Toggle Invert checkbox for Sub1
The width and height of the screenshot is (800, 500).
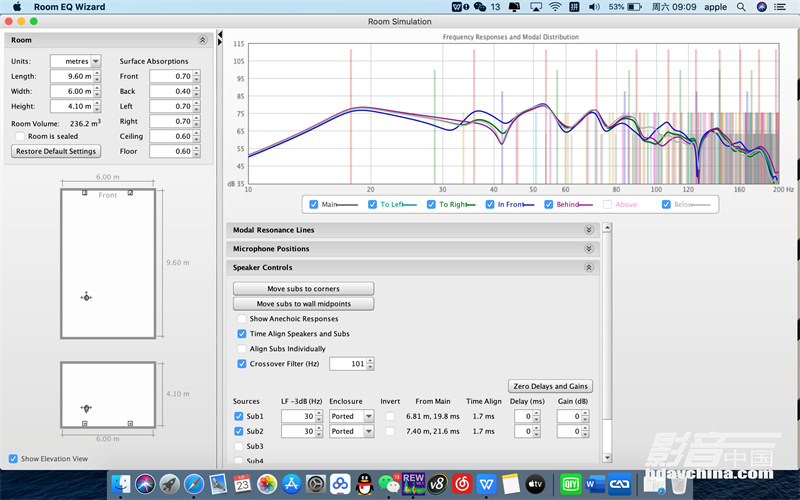(390, 416)
